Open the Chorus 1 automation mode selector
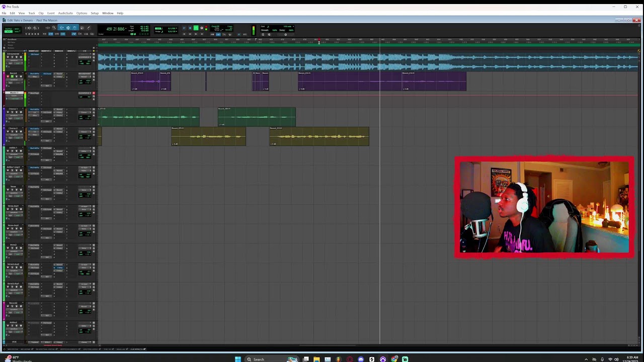 18,118
